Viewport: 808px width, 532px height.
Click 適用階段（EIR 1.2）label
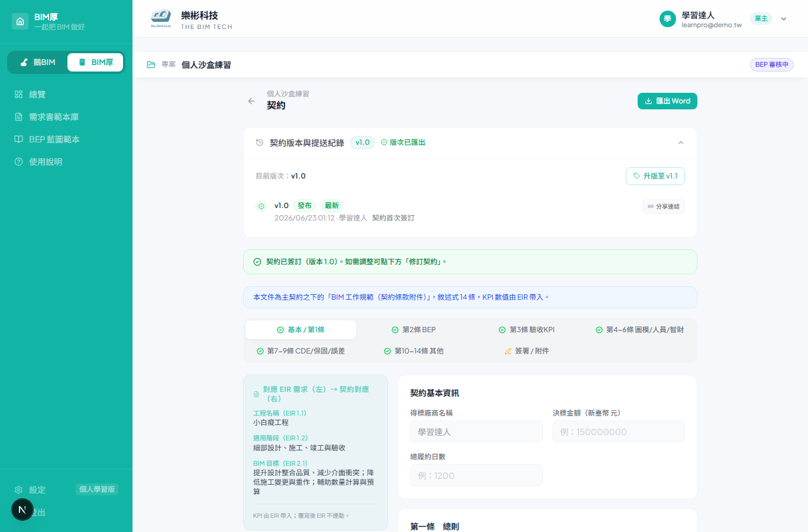pyautogui.click(x=280, y=438)
